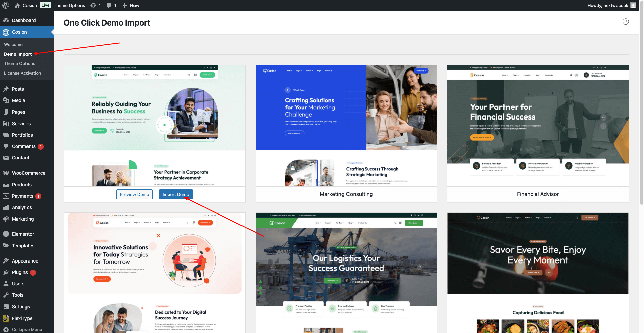Click the Posts pin icon

(6, 89)
